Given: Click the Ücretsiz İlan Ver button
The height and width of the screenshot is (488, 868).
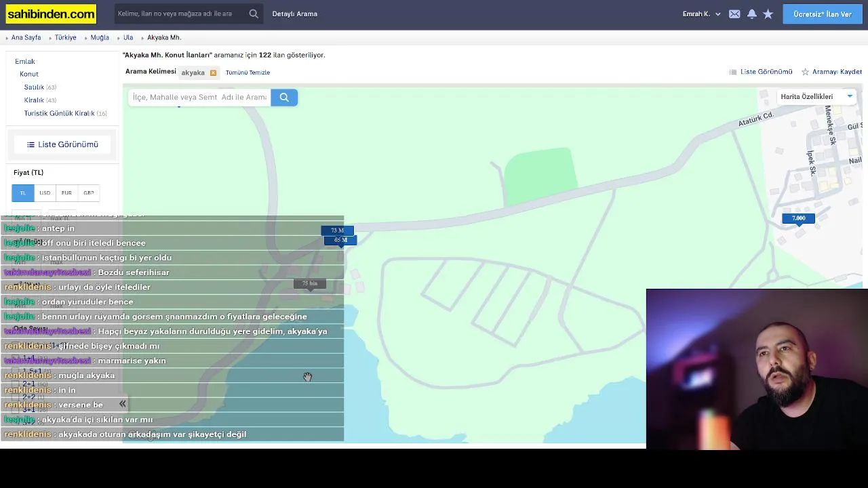Looking at the screenshot, I should pos(823,14).
